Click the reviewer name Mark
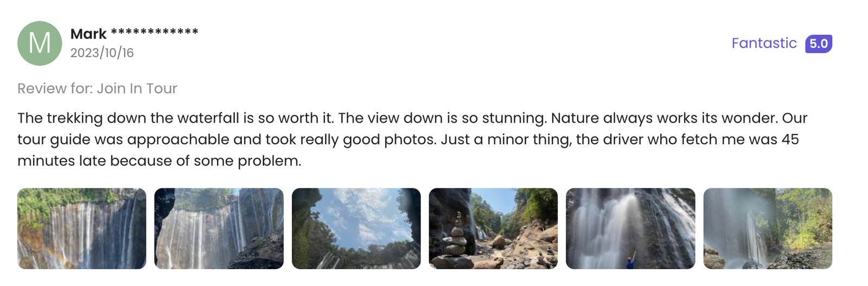This screenshot has width=868, height=286. point(88,34)
